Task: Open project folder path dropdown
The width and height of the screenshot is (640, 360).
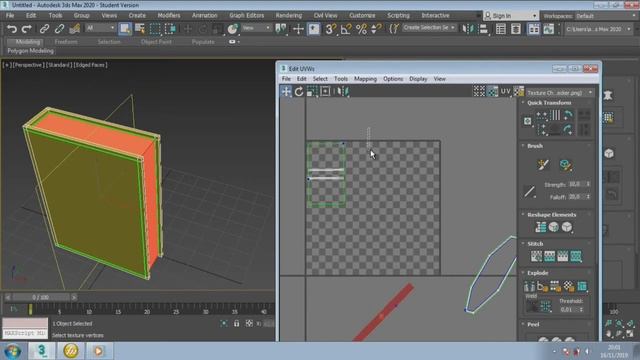Action: pyautogui.click(x=598, y=29)
